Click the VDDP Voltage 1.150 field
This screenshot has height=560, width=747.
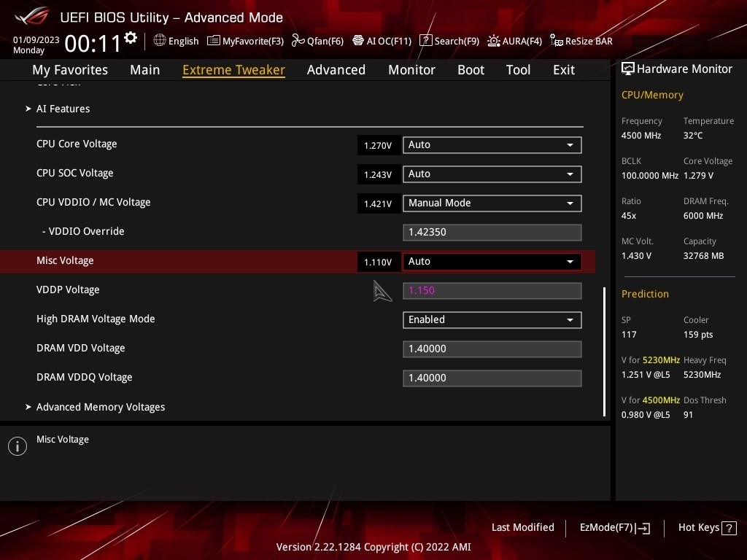point(492,290)
